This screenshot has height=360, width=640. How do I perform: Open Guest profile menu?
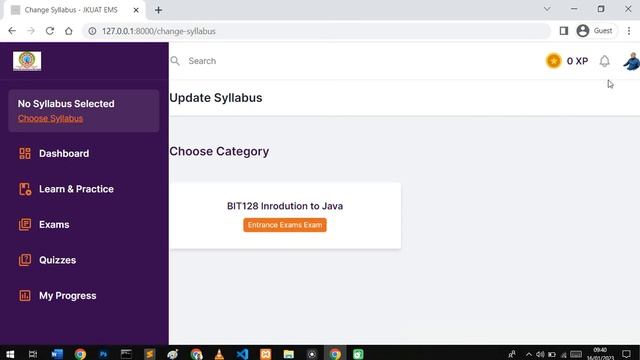(595, 31)
